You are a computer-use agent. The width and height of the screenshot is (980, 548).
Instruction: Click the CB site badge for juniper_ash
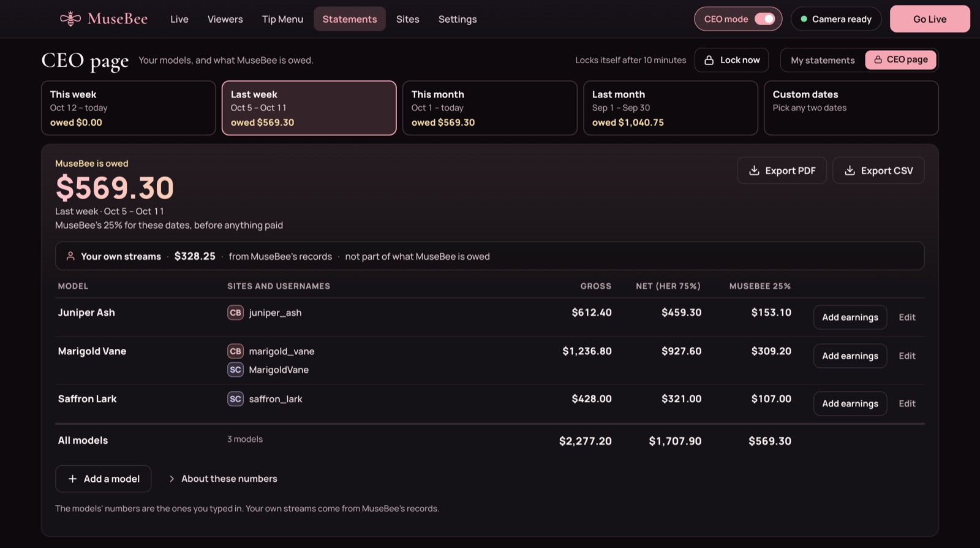tap(235, 313)
